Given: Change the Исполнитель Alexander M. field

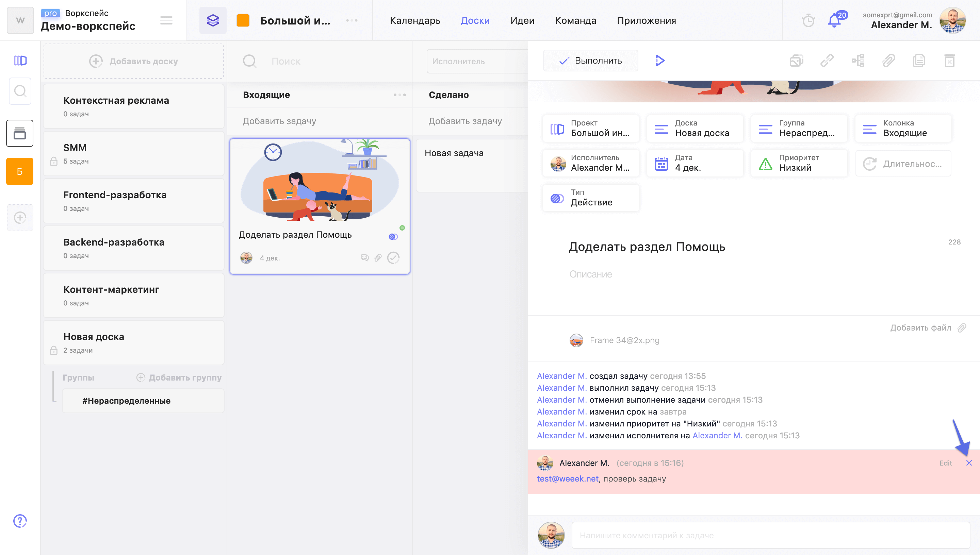Looking at the screenshot, I should click(x=591, y=163).
